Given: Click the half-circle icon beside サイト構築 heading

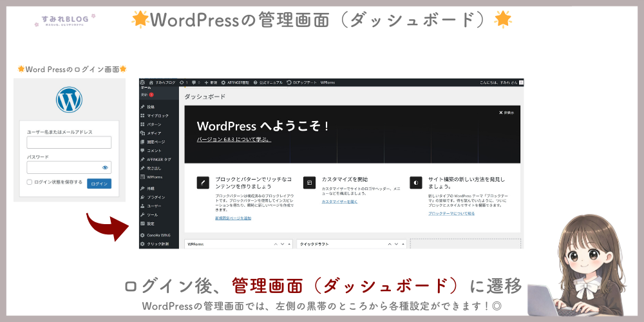Looking at the screenshot, I should 415,183.
